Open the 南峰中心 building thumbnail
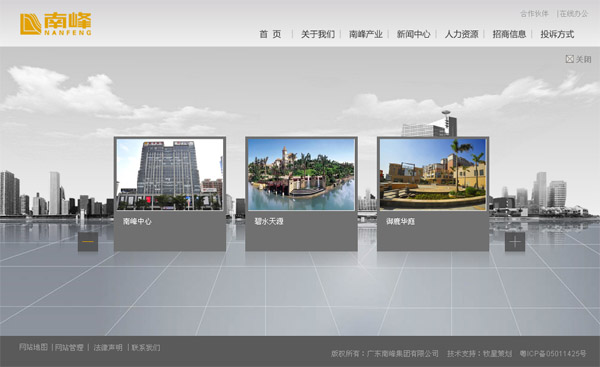 pyautogui.click(x=170, y=174)
